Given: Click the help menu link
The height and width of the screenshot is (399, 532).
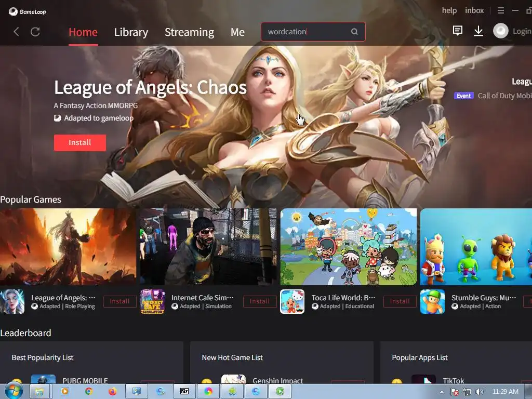Looking at the screenshot, I should coord(449,10).
